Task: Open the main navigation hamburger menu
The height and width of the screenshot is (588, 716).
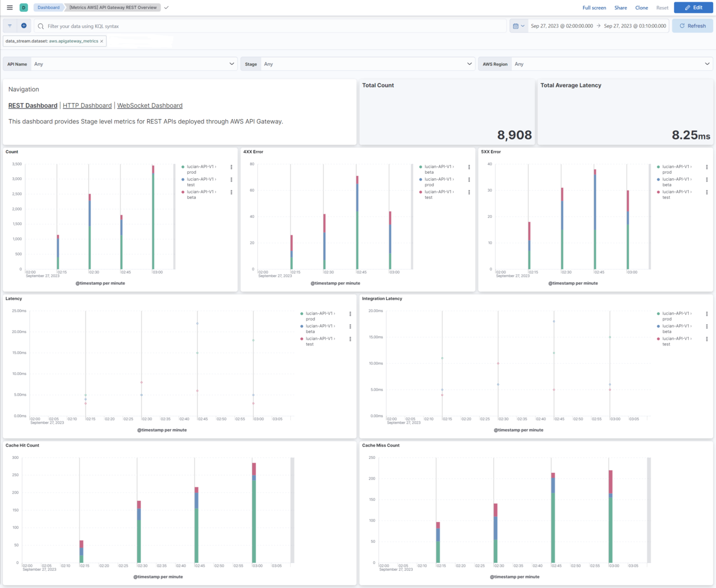Action: click(x=10, y=7)
